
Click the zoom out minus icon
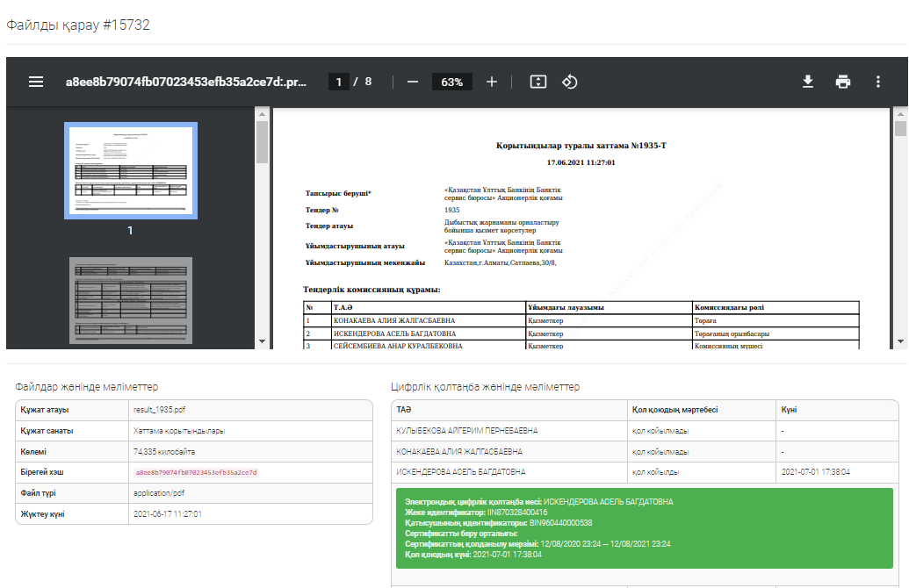pos(412,82)
